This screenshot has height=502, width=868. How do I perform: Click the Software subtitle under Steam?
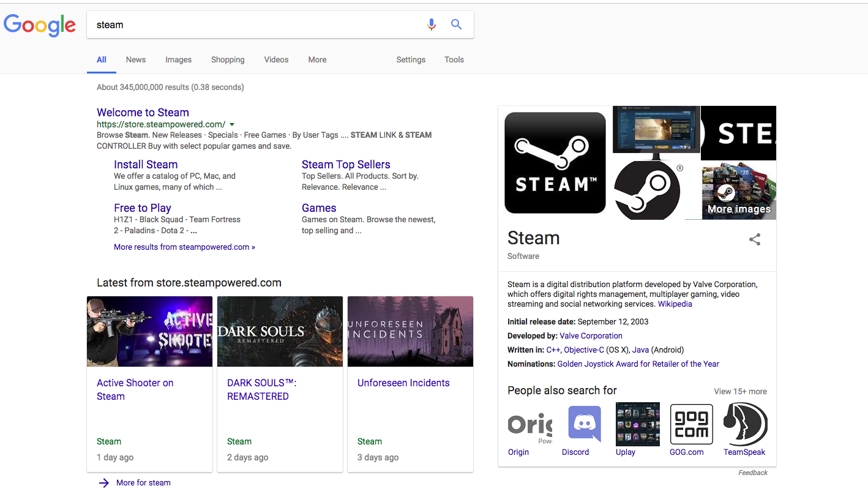point(523,257)
